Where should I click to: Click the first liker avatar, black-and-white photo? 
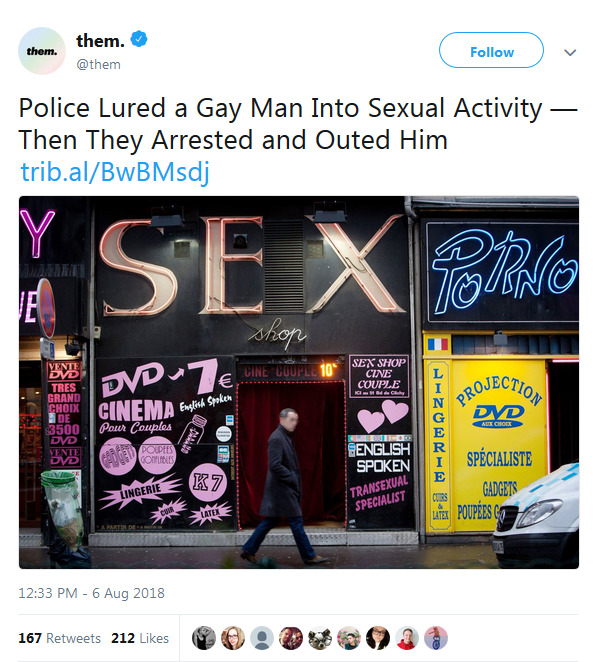(x=204, y=638)
